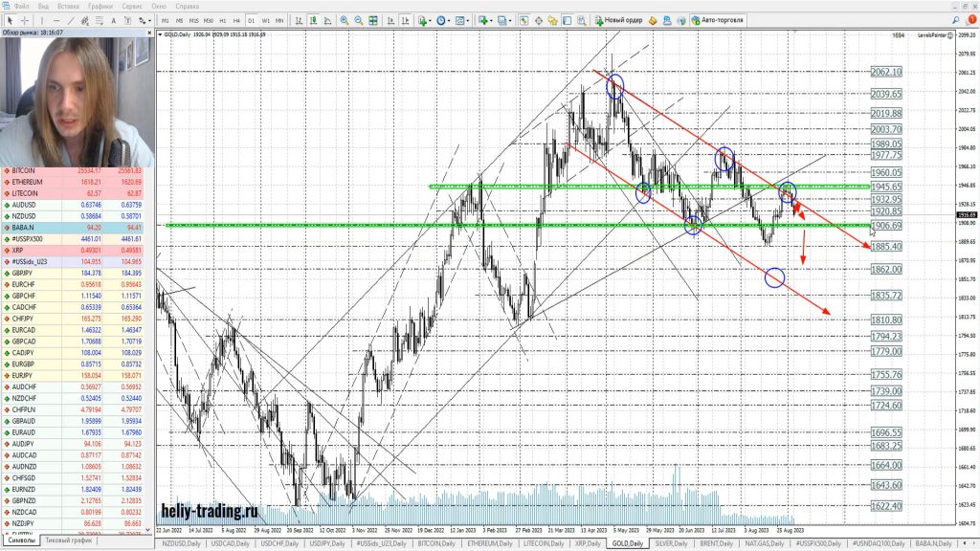This screenshot has width=980, height=551.
Task: Select the Crosshair tool in toolbar
Action: (x=24, y=20)
